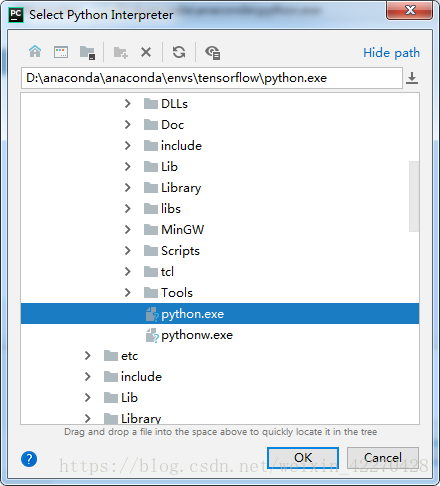Click the DLLs folder icon

151,104
